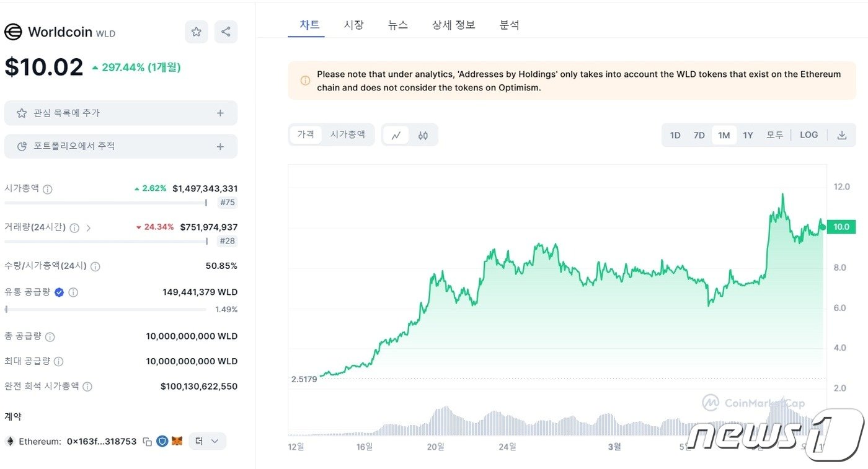Switch to the 상세 정보 tab
This screenshot has height=469, width=868.
pyautogui.click(x=454, y=25)
